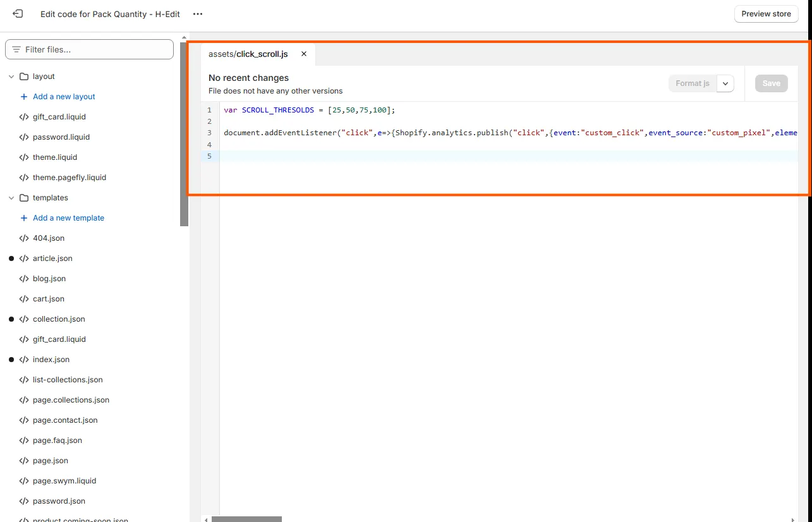Place cursor on editor line number 5
The height and width of the screenshot is (522, 812).
coord(209,156)
